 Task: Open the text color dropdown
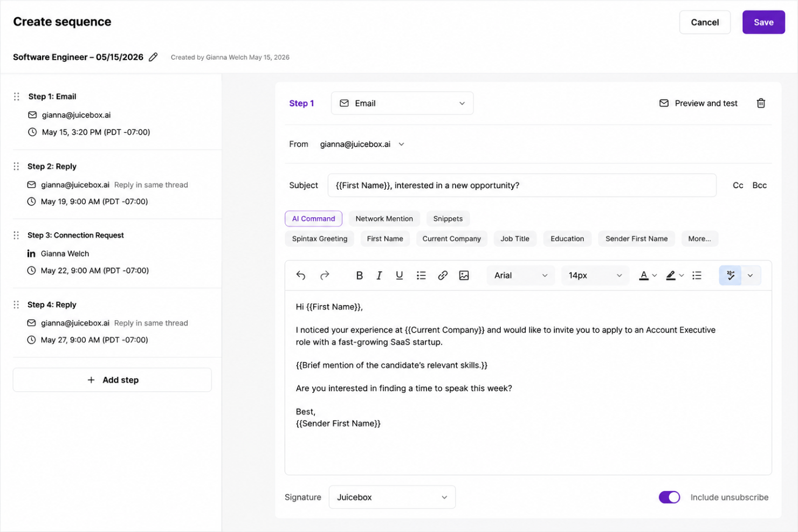(x=648, y=275)
